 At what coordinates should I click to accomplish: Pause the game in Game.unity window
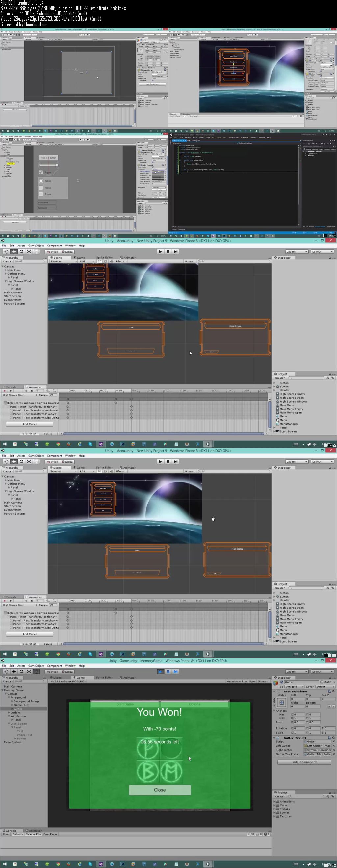[x=168, y=672]
